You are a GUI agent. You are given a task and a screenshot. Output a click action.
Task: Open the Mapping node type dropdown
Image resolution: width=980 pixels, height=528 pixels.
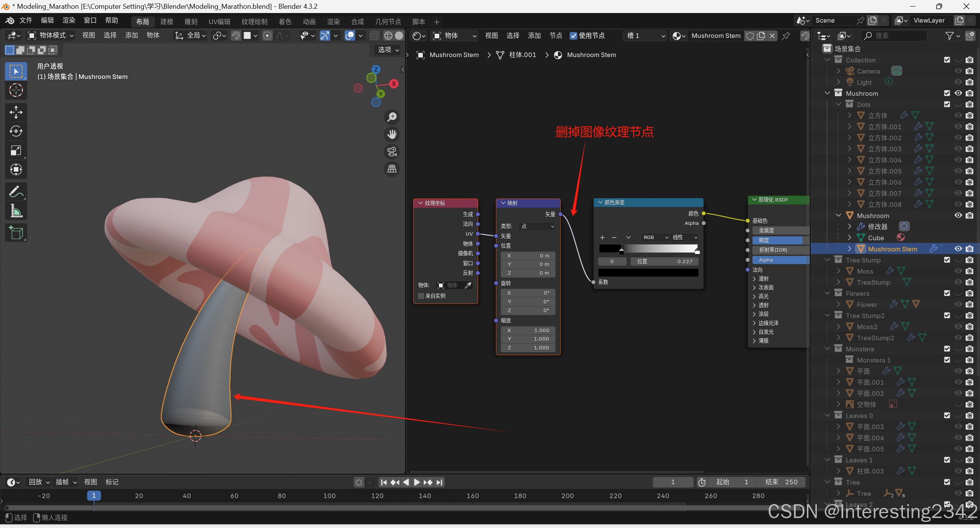tap(537, 226)
